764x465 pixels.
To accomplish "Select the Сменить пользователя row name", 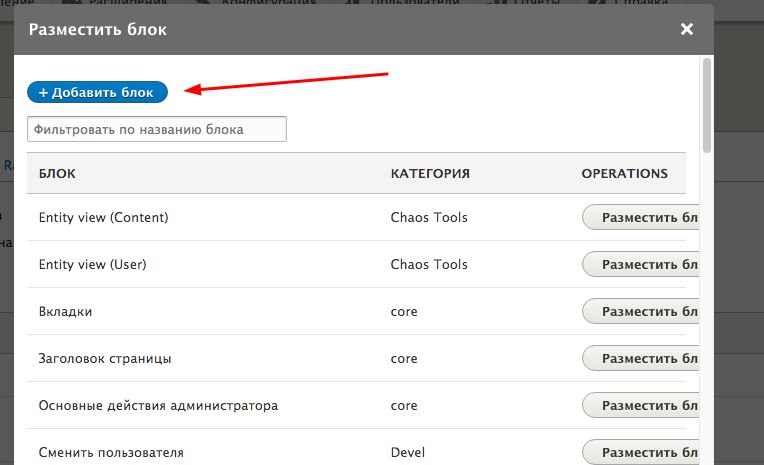I will click(111, 453).
